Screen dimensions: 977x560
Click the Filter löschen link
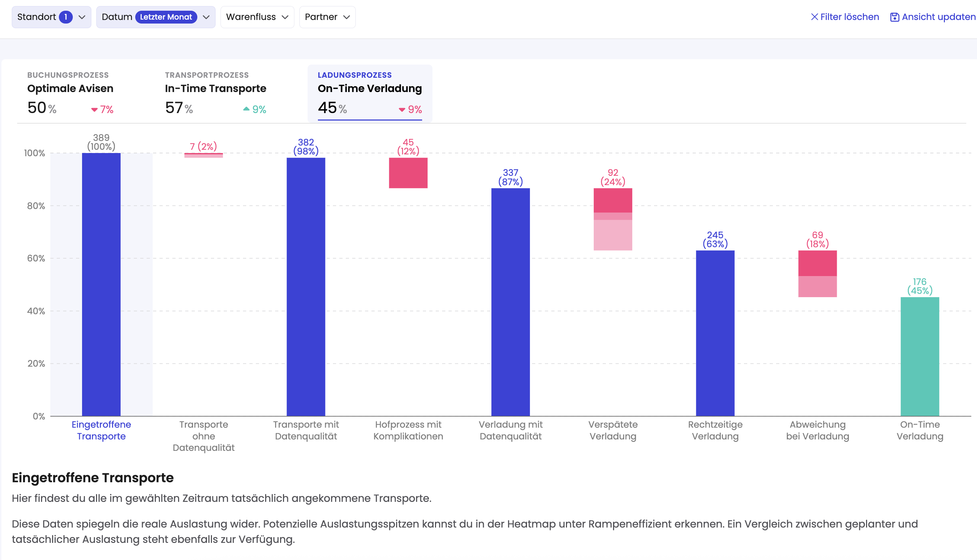pos(849,17)
